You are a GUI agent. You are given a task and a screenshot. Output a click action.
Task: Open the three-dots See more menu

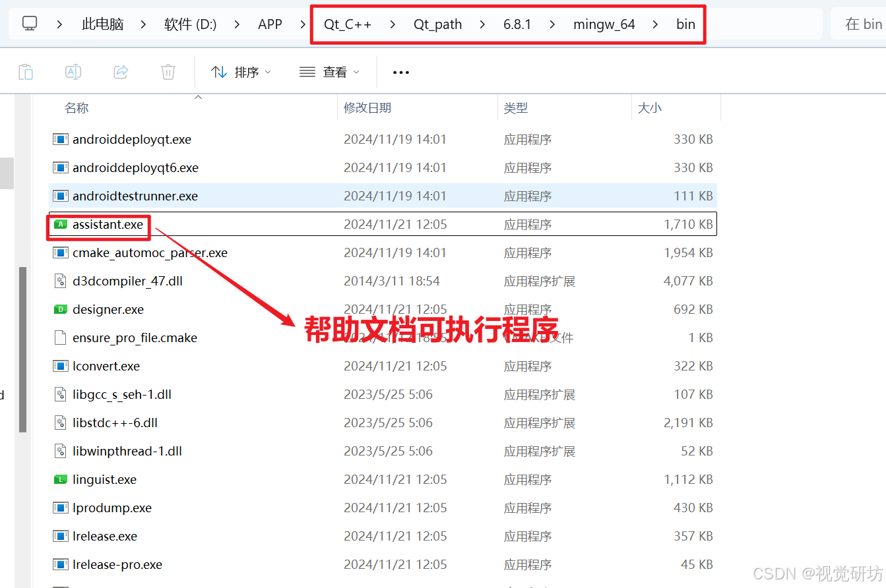[x=401, y=73]
